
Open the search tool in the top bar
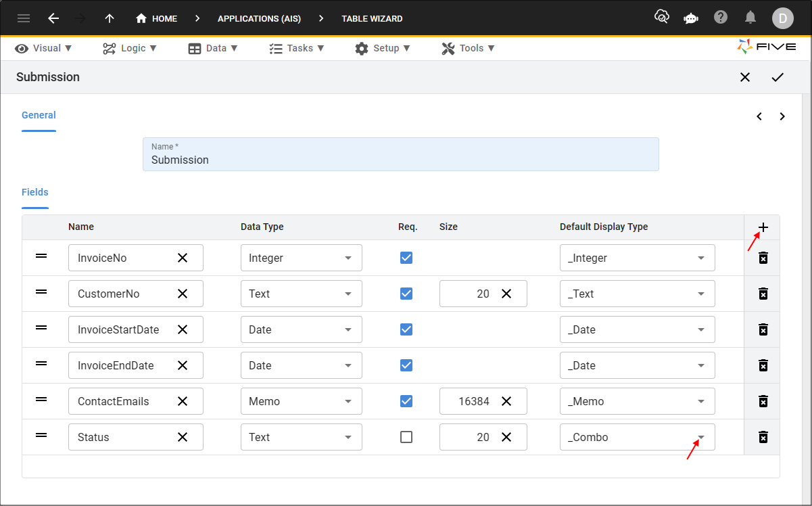pos(661,18)
